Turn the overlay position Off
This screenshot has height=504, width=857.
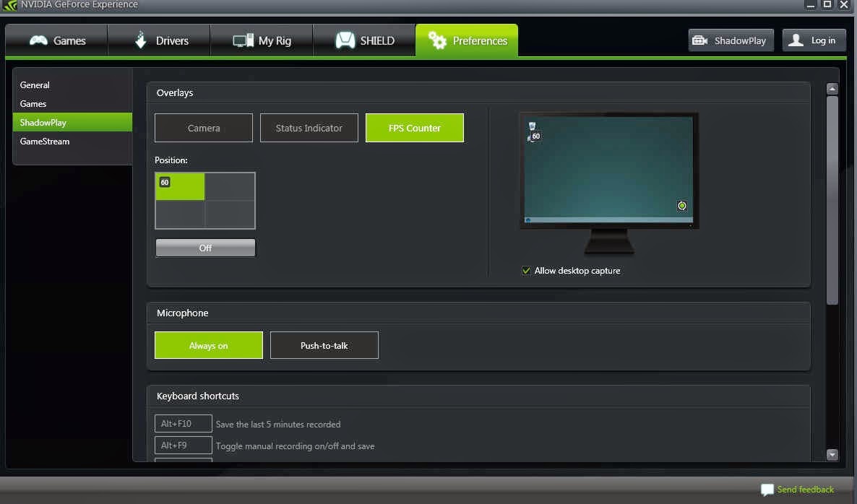[204, 247]
